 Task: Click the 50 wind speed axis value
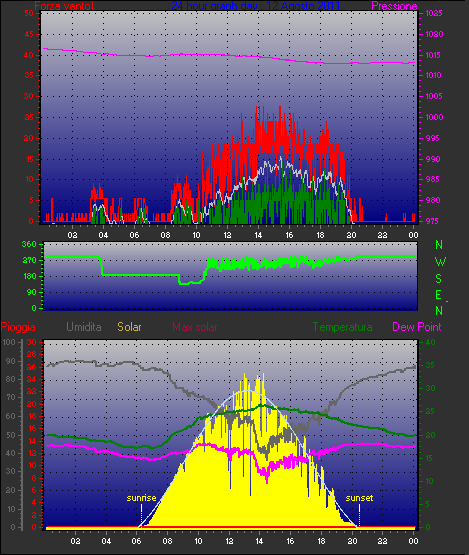pos(29,13)
